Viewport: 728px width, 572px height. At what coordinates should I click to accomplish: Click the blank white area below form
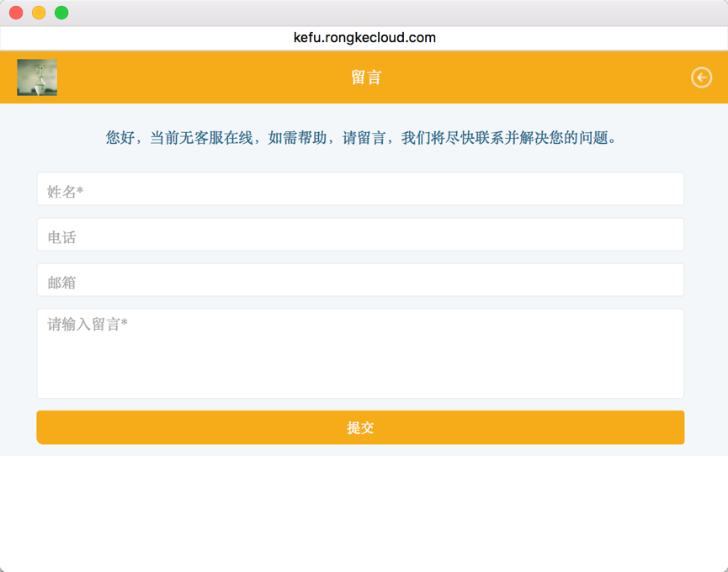(x=364, y=513)
